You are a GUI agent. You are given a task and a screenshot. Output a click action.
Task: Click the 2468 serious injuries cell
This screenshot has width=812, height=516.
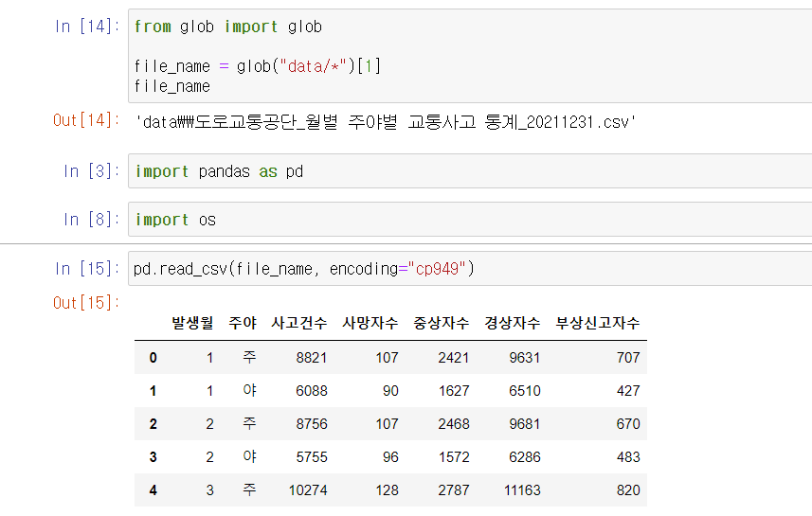click(x=454, y=424)
